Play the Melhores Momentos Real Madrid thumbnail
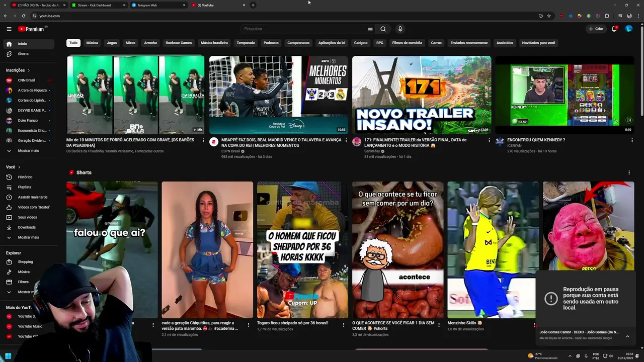 [279, 95]
